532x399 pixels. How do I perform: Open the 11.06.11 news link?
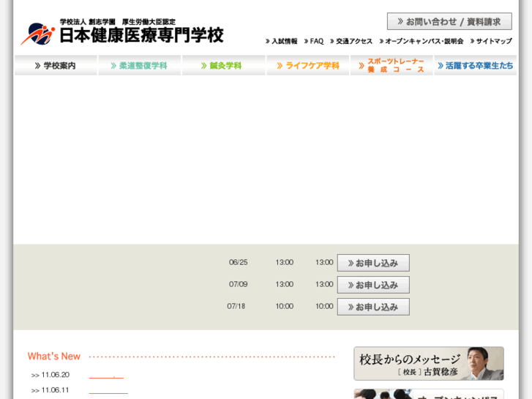click(108, 392)
